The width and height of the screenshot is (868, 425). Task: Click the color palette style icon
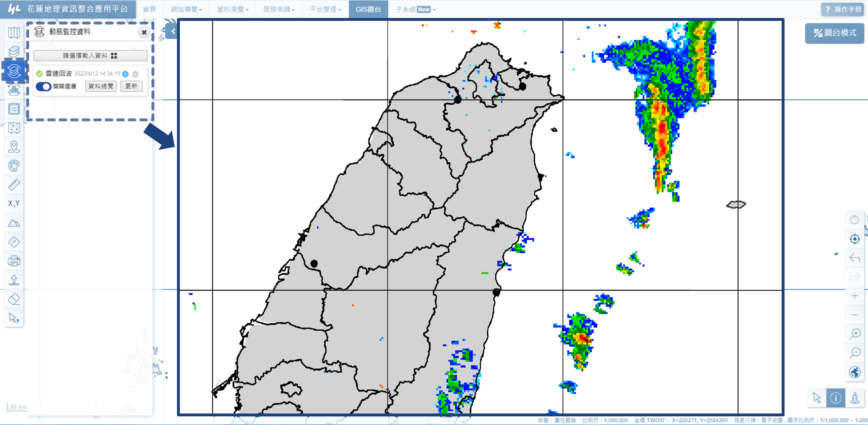pyautogui.click(x=14, y=166)
